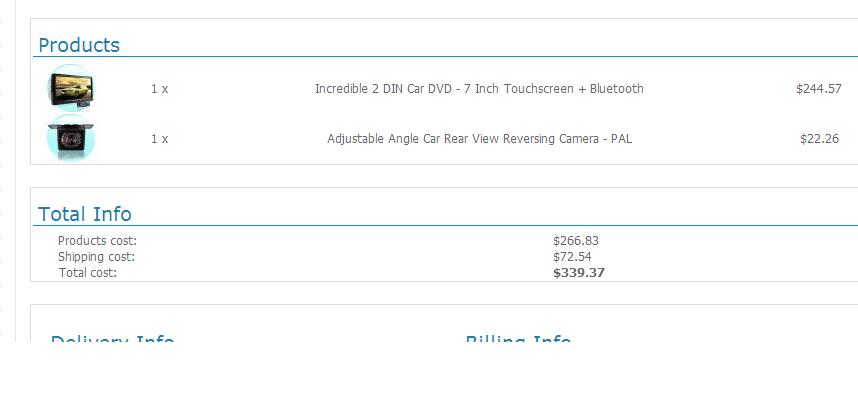Click the Delivery Info heading
Viewport: 858px width, 400px height.
112,339
